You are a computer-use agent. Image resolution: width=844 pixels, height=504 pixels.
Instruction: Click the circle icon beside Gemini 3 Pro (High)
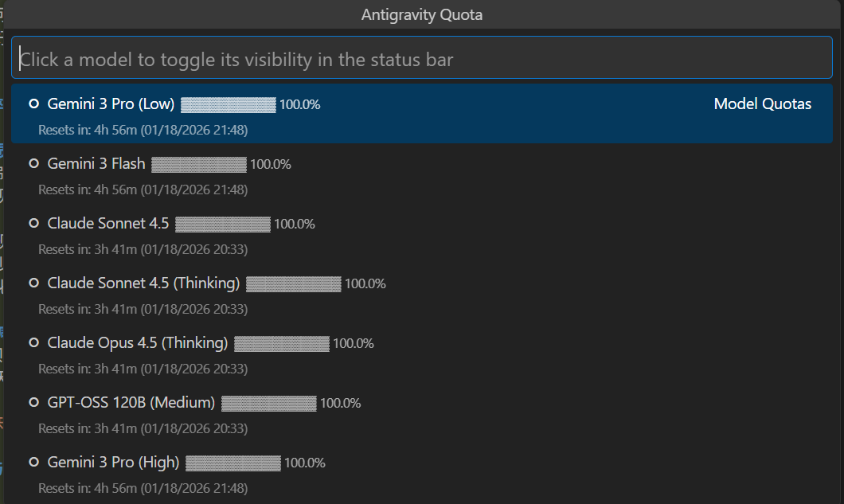[x=33, y=462]
